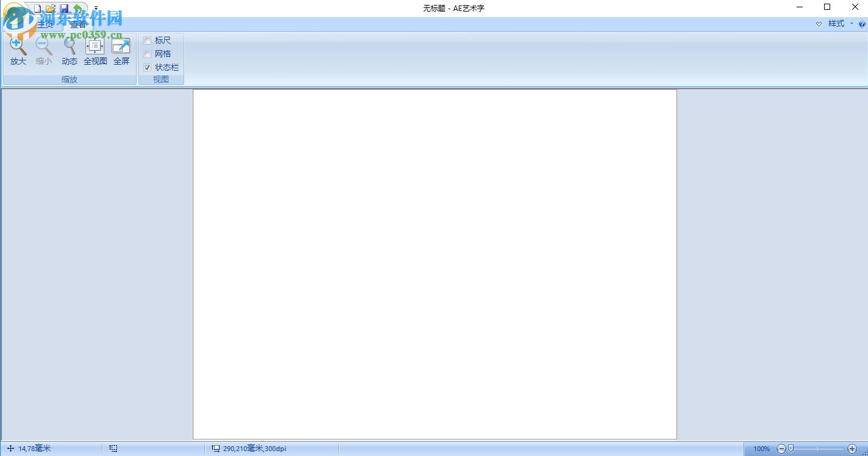
Task: Click the open folder icon in quick access
Action: 51,9
